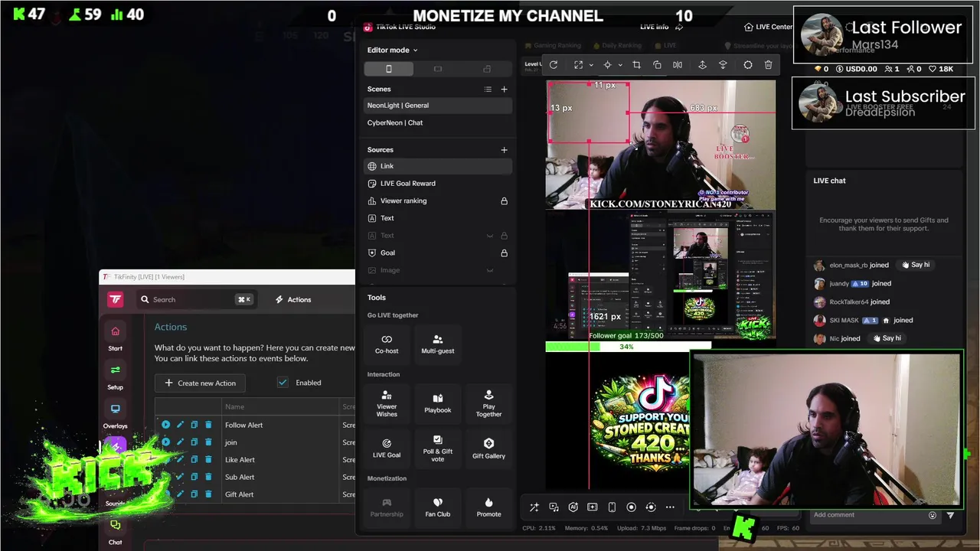Click Say hi next to elon_mask_rb

[915, 265]
